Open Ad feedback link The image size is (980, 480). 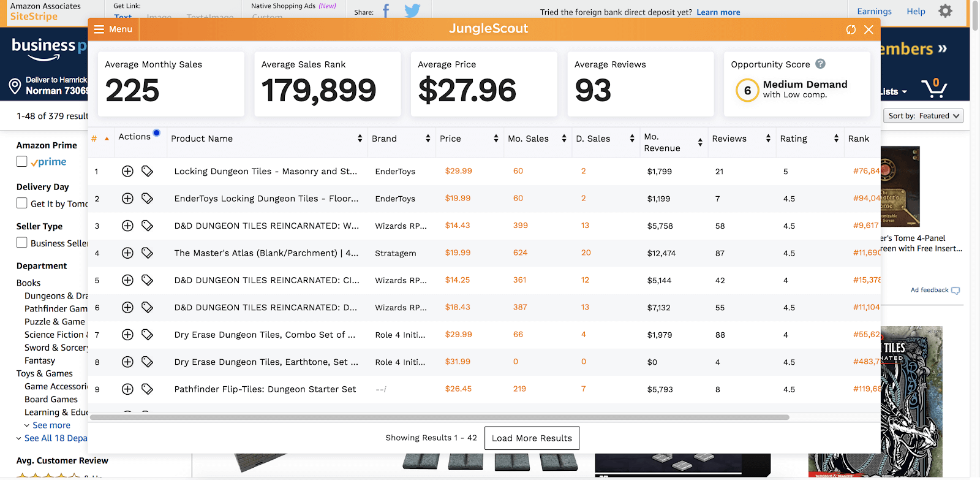coord(935,290)
